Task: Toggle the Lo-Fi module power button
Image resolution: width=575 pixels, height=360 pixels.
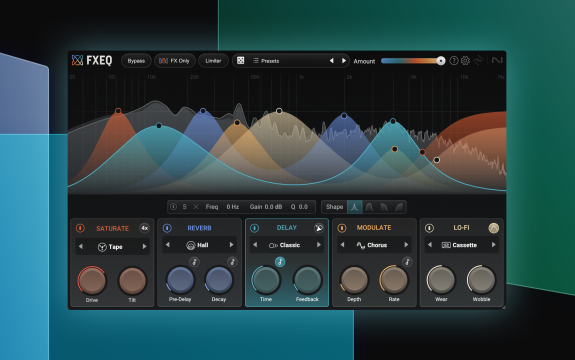Action: 429,228
